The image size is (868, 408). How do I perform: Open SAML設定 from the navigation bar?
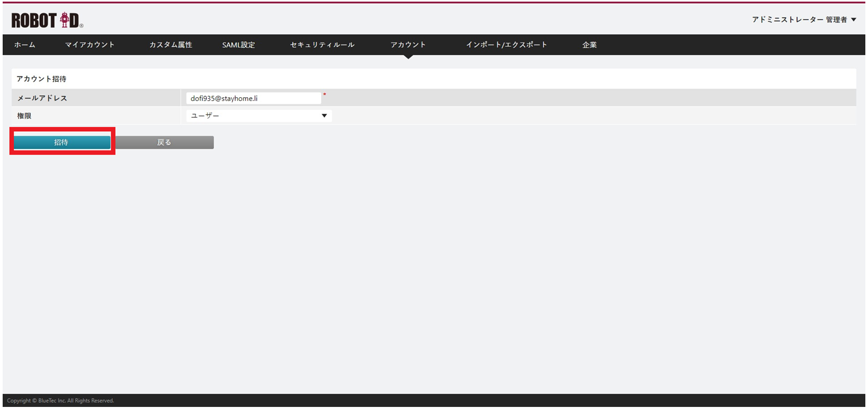click(239, 45)
